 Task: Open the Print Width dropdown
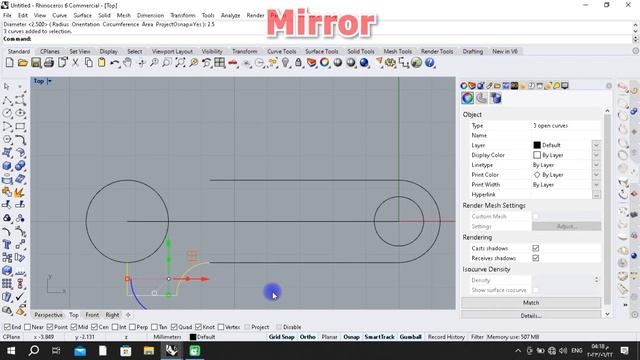click(x=596, y=184)
